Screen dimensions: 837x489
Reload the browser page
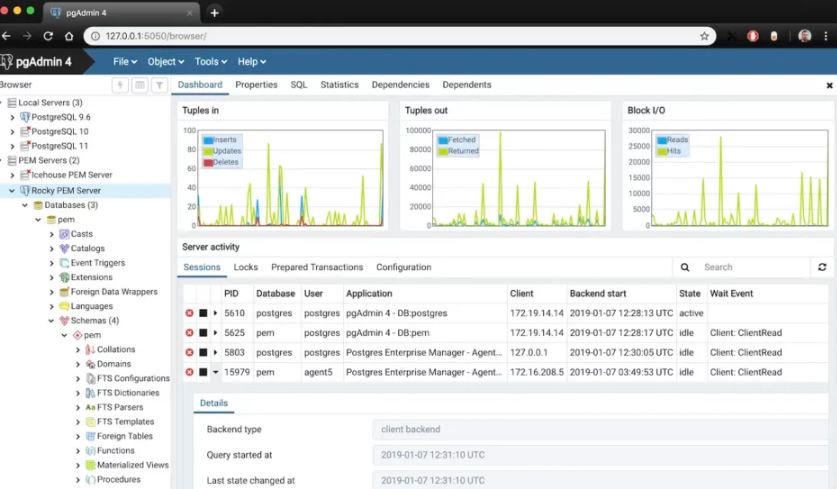(x=48, y=36)
